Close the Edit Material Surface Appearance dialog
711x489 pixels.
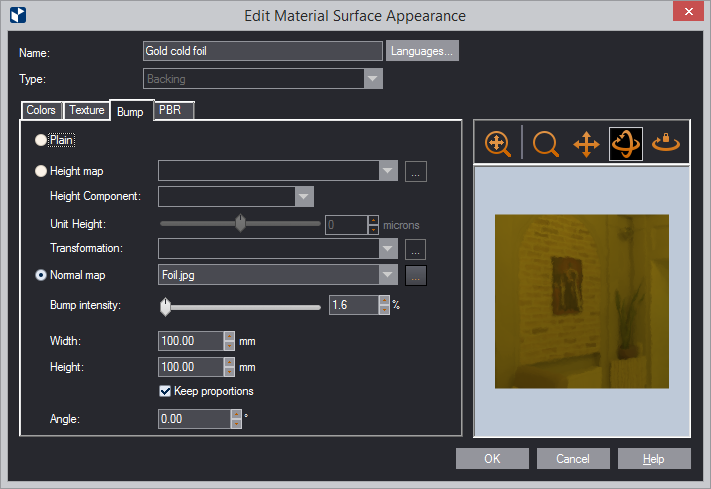(x=688, y=11)
